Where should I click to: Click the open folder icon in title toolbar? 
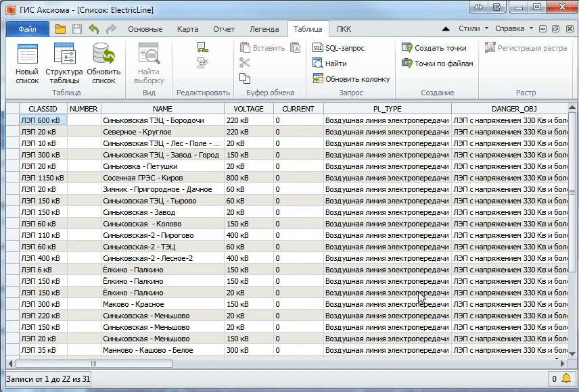point(60,29)
